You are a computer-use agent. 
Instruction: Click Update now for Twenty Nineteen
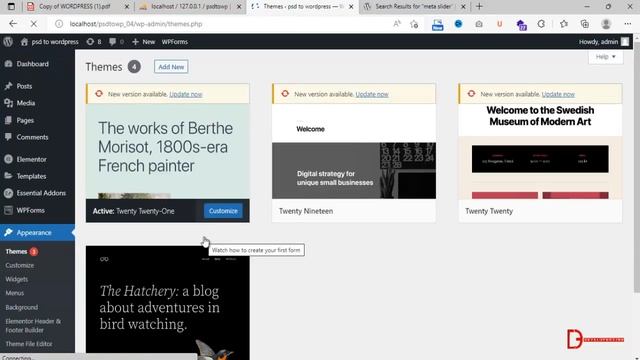(x=372, y=94)
